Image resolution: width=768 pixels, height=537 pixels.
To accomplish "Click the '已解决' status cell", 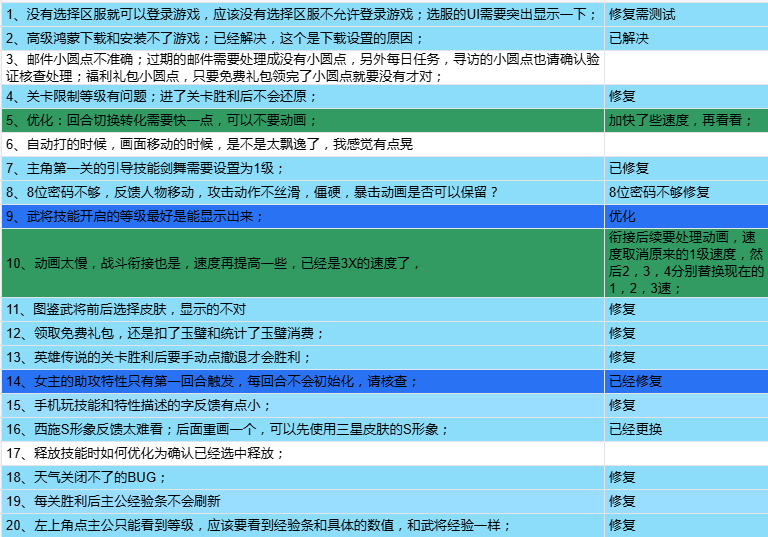I will point(686,38).
